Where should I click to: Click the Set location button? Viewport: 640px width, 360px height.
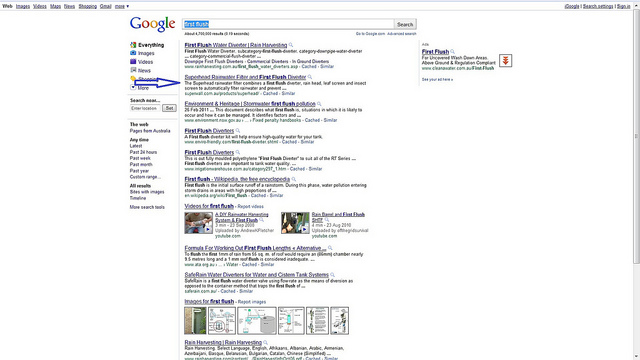coord(169,108)
